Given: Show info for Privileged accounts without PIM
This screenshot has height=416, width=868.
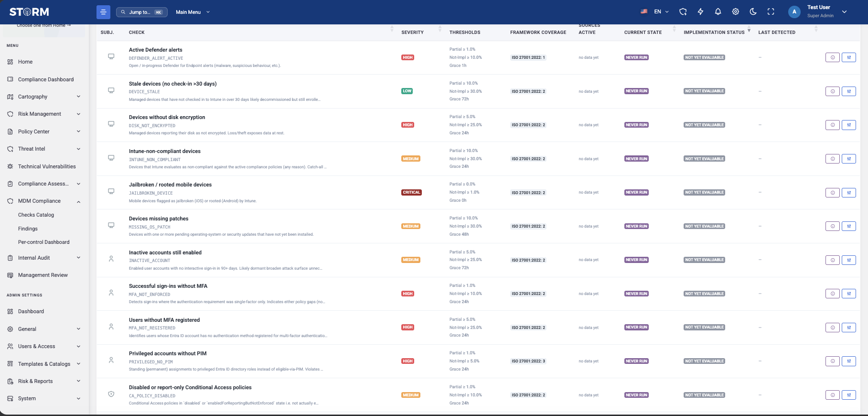Looking at the screenshot, I should click(x=833, y=361).
